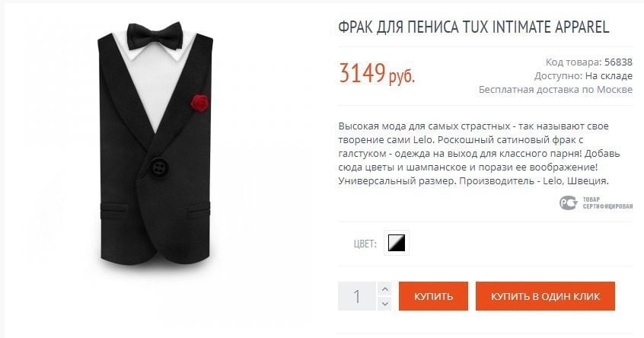Click the red rose boutonniere on the jacket
The image size is (644, 338).
[199, 103]
